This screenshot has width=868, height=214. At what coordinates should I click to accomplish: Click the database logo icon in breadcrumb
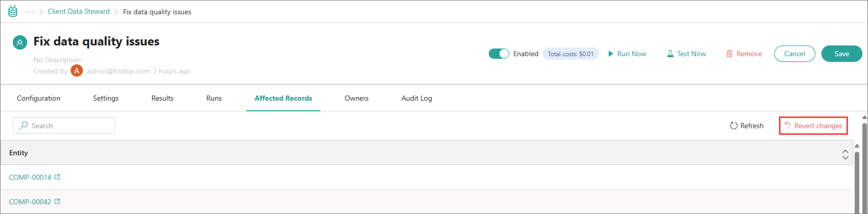tap(13, 11)
